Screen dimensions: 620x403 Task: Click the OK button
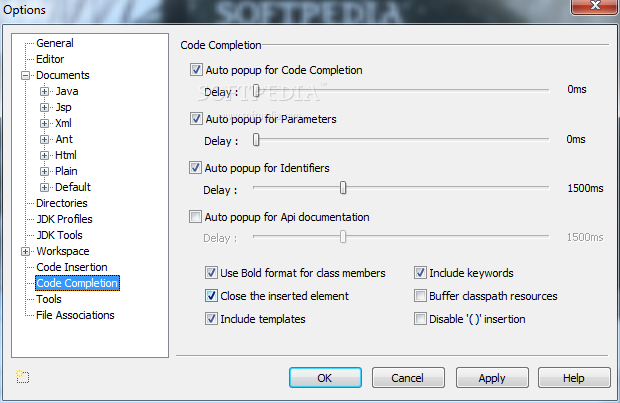click(x=325, y=378)
